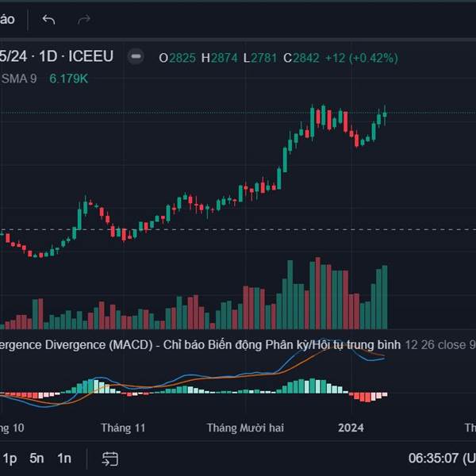Viewport: 476px width, 476px height.
Task: Select the 5n time range
Action: [37, 458]
